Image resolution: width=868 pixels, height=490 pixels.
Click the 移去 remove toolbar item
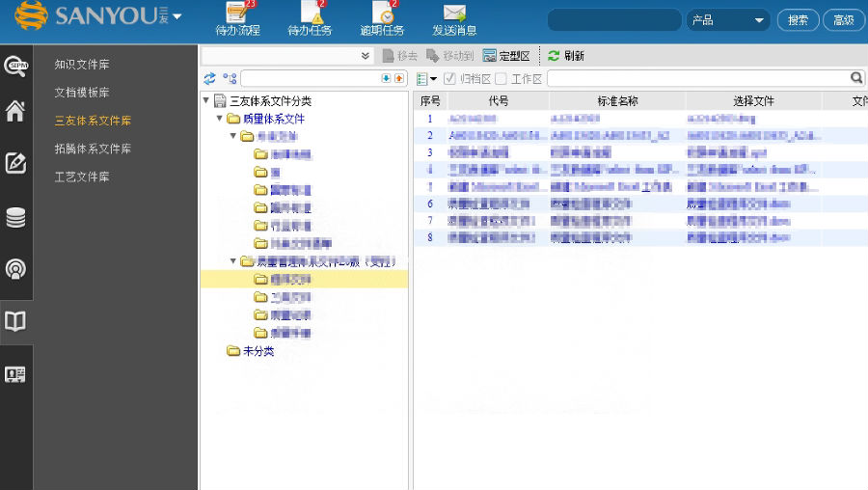click(x=399, y=56)
